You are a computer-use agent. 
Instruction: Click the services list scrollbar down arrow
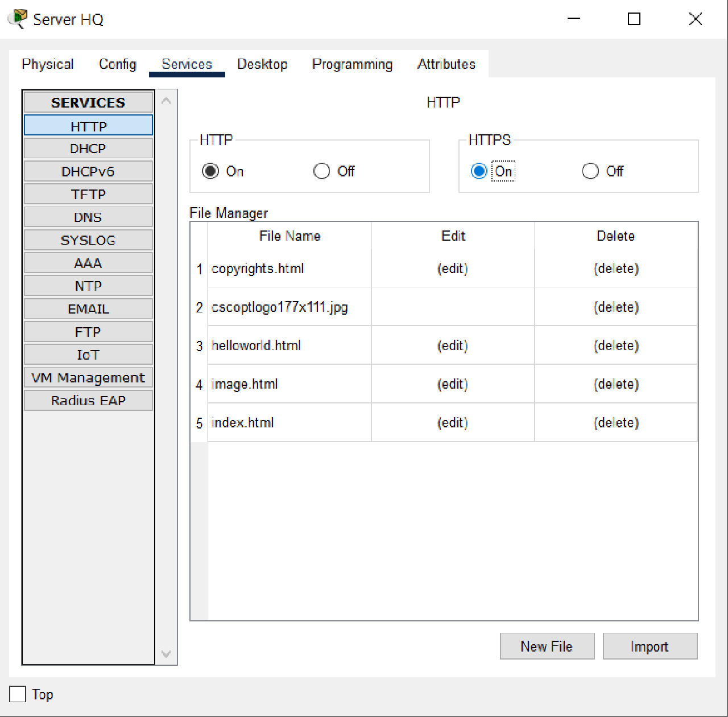(166, 654)
